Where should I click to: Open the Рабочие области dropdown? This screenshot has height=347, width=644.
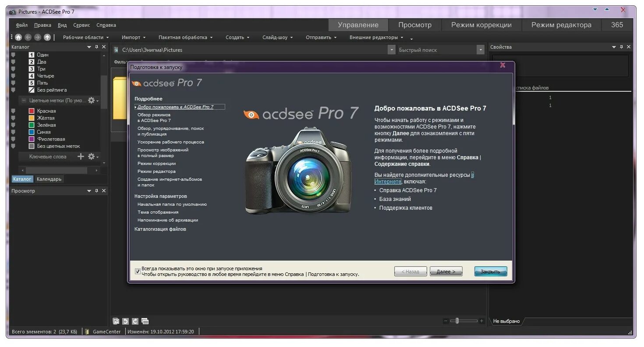pos(86,38)
